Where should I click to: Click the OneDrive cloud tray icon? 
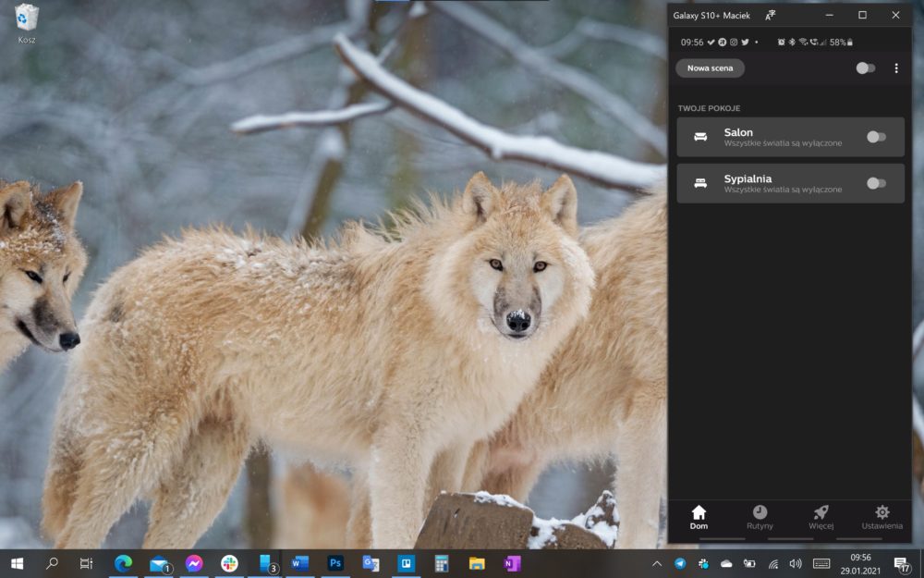pos(726,564)
